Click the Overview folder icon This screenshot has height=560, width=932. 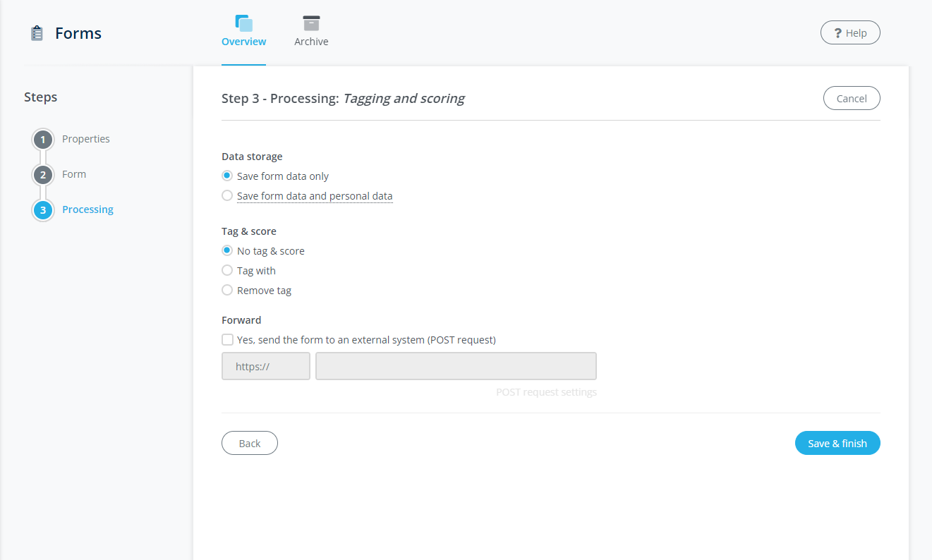[x=243, y=21]
